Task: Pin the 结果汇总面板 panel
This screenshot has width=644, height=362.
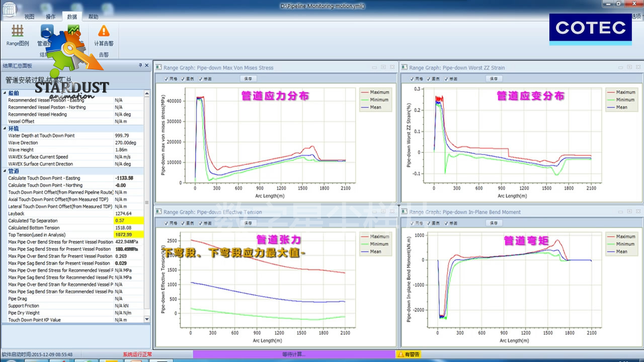Action: [140, 65]
